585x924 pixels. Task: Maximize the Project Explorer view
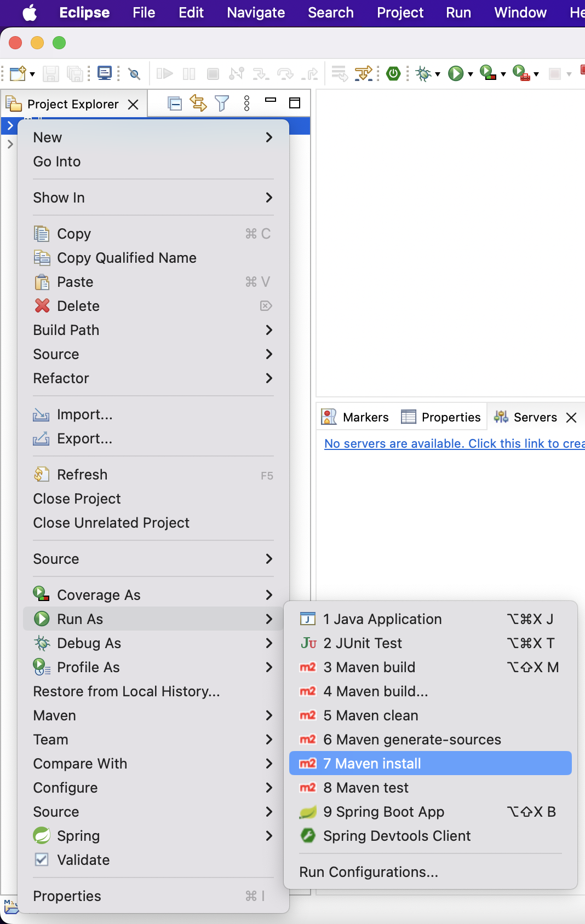(x=295, y=103)
